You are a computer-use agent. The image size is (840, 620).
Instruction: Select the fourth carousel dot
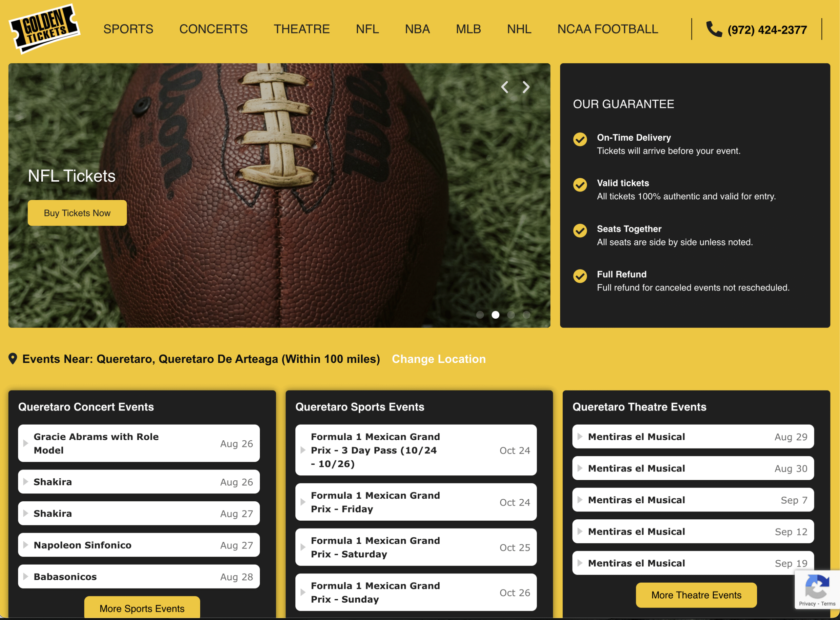coord(526,315)
